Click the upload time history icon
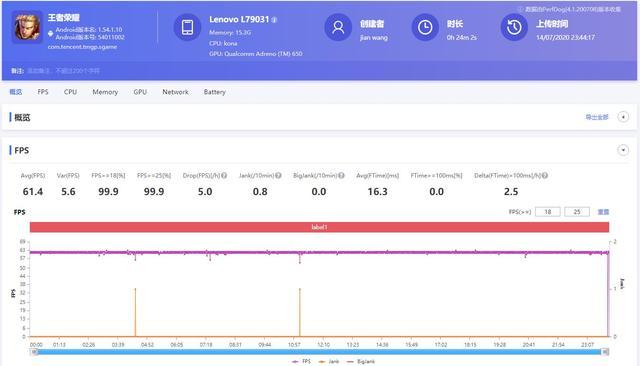 click(x=514, y=27)
